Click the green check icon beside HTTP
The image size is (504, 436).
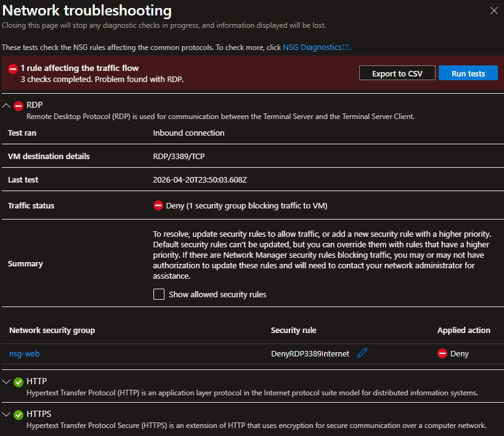point(18,382)
